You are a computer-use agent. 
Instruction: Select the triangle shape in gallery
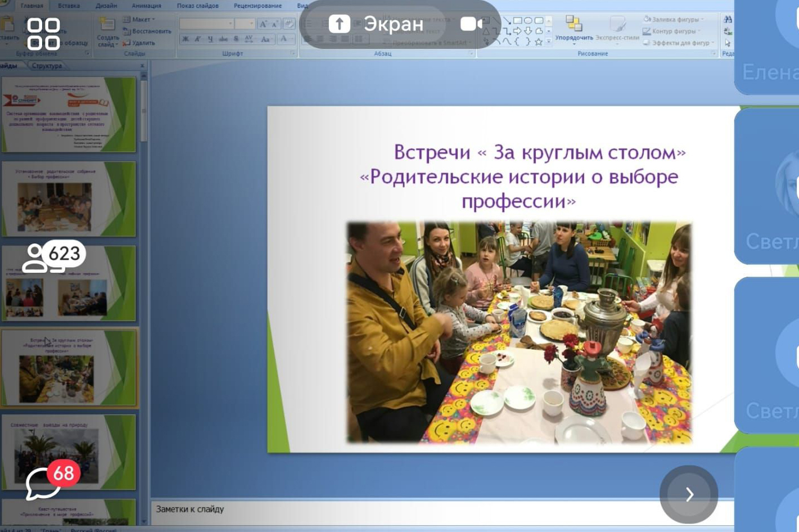tap(486, 31)
